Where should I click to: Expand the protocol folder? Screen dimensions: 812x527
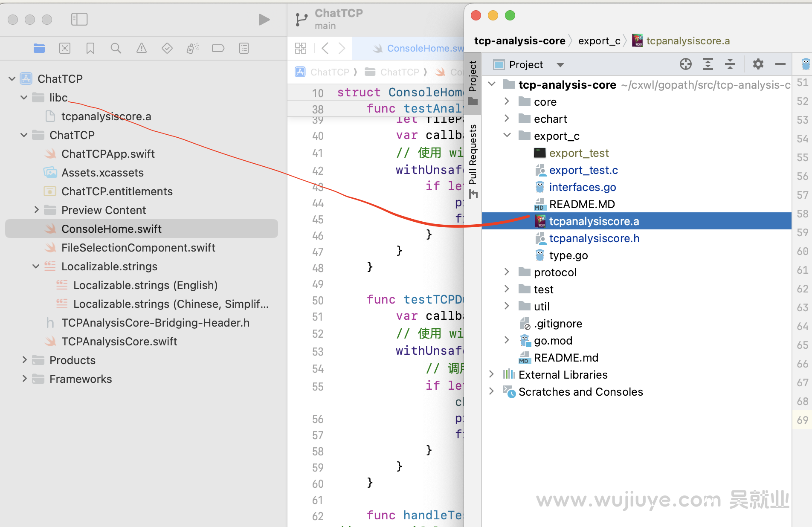[507, 272]
